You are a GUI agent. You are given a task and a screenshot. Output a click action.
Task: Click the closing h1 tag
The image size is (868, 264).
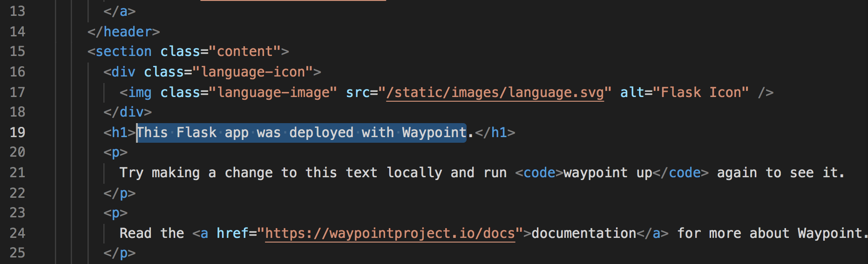[x=495, y=132]
